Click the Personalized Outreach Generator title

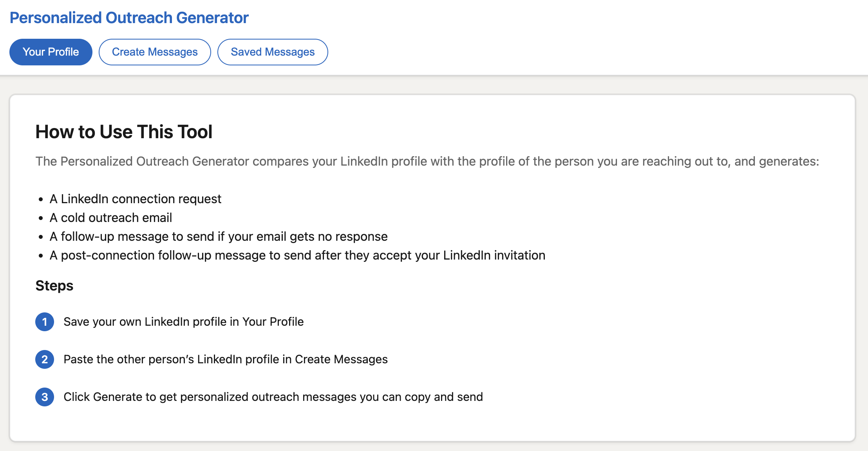pyautogui.click(x=130, y=17)
